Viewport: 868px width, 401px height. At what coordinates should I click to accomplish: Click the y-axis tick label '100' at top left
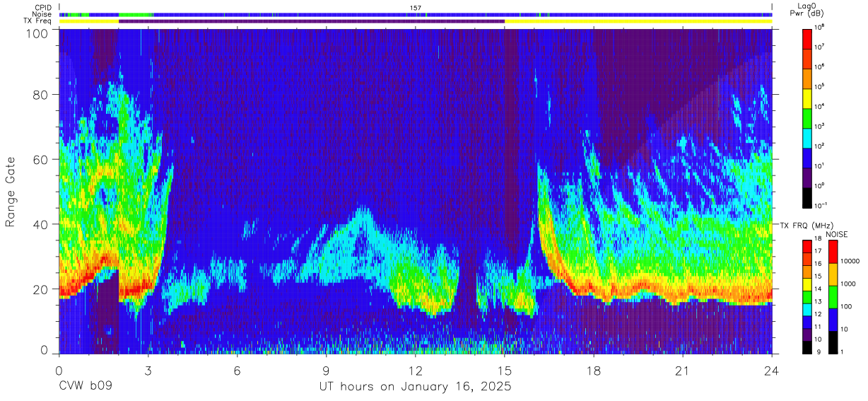pyautogui.click(x=37, y=33)
